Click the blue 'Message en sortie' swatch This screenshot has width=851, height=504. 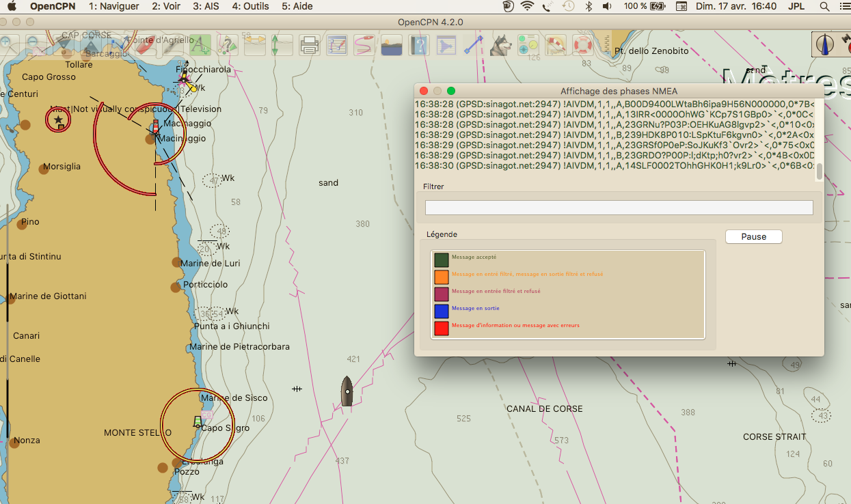point(442,311)
